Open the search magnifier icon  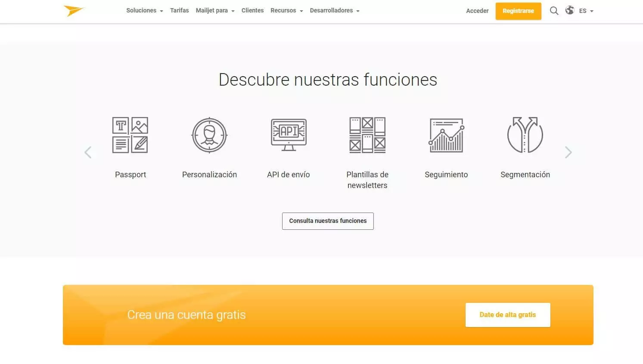coord(554,11)
